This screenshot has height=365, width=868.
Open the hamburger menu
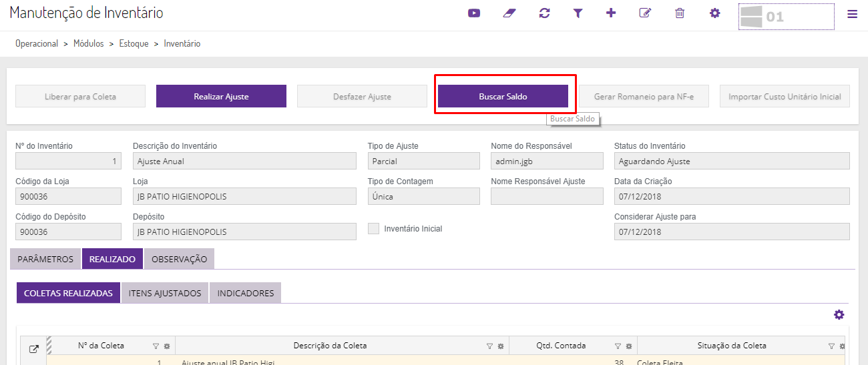coord(852,13)
